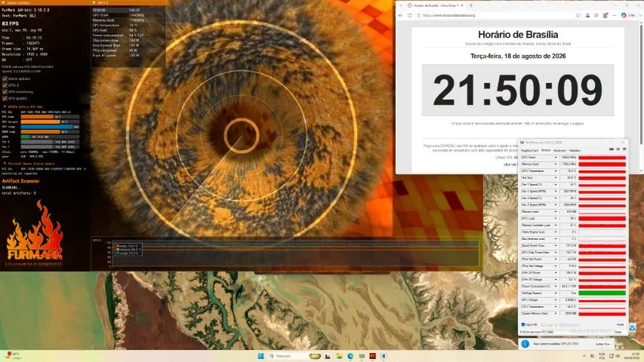Open the System Memory Used dropdown in GPU-Z
The width and height of the screenshot is (644, 362).
pos(555,314)
